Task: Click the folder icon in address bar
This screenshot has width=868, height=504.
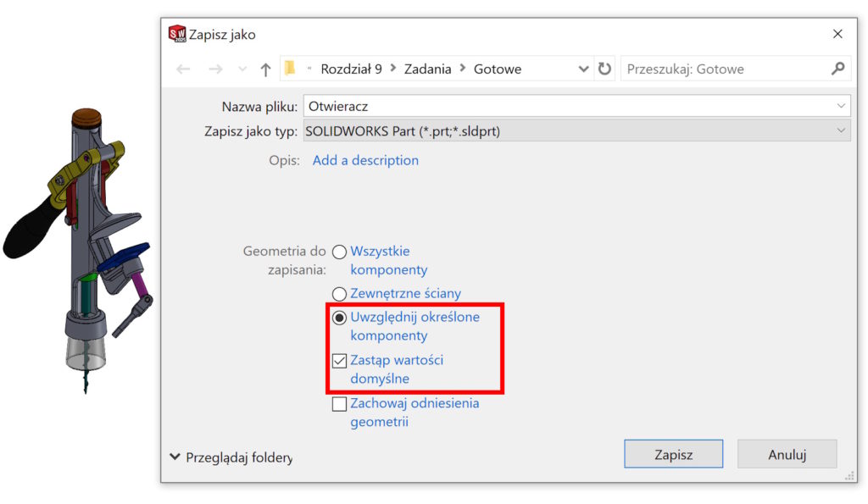Action: [x=290, y=69]
